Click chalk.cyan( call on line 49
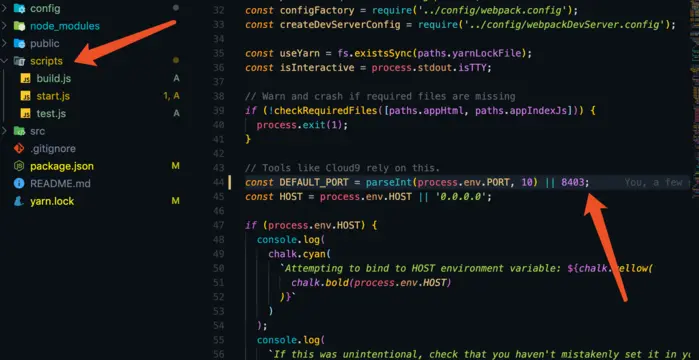Screen dimensions: 699x360 (x=299, y=254)
